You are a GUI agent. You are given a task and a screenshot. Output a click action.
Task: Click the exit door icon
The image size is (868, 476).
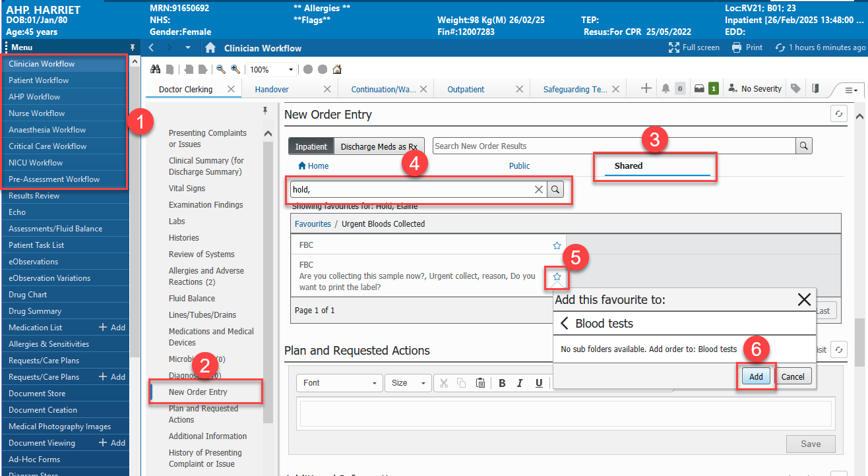tap(815, 88)
